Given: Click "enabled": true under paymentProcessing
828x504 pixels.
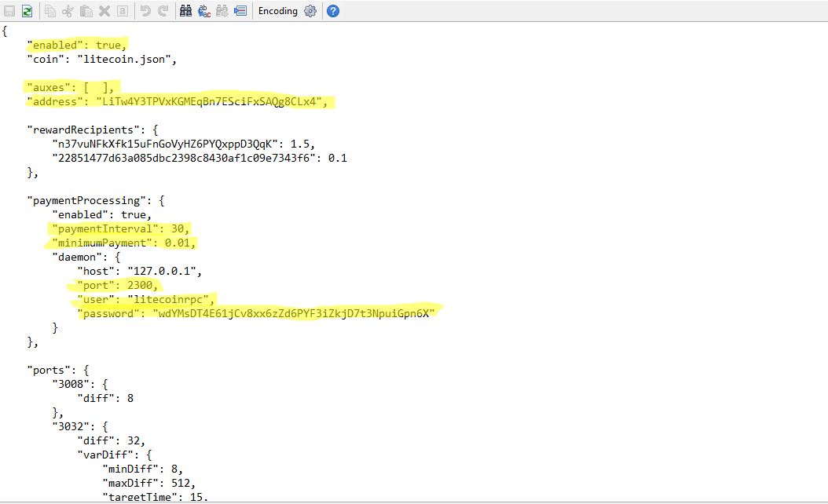Looking at the screenshot, I should (102, 215).
